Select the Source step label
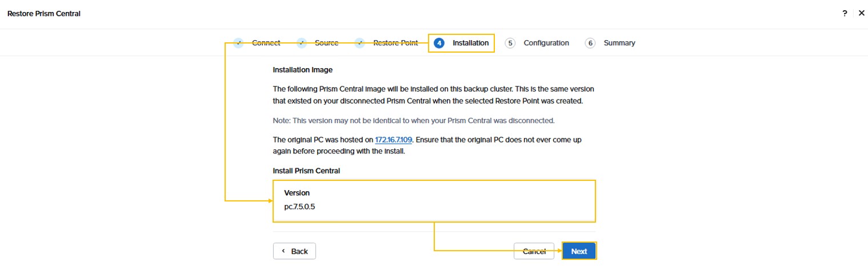 click(x=326, y=43)
